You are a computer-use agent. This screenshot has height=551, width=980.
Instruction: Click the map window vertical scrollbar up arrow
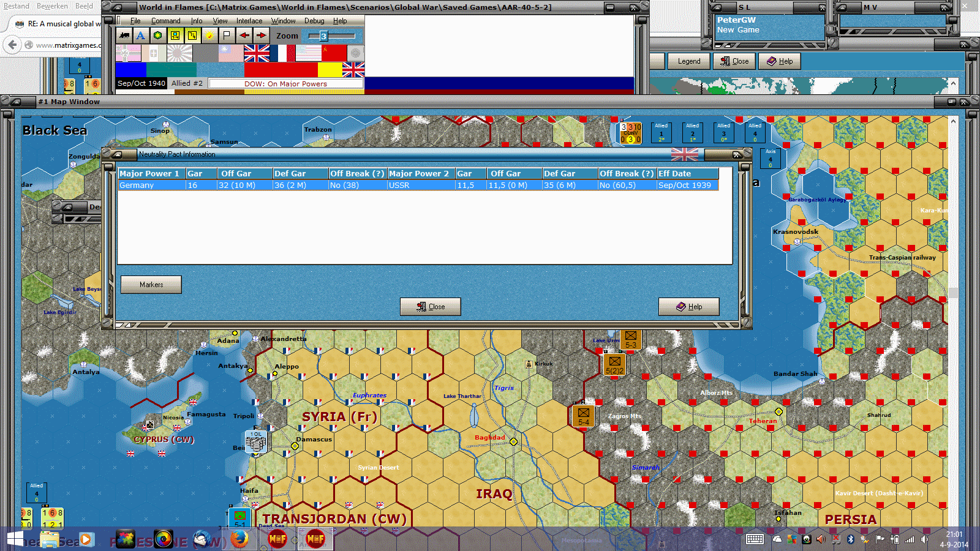[953, 121]
